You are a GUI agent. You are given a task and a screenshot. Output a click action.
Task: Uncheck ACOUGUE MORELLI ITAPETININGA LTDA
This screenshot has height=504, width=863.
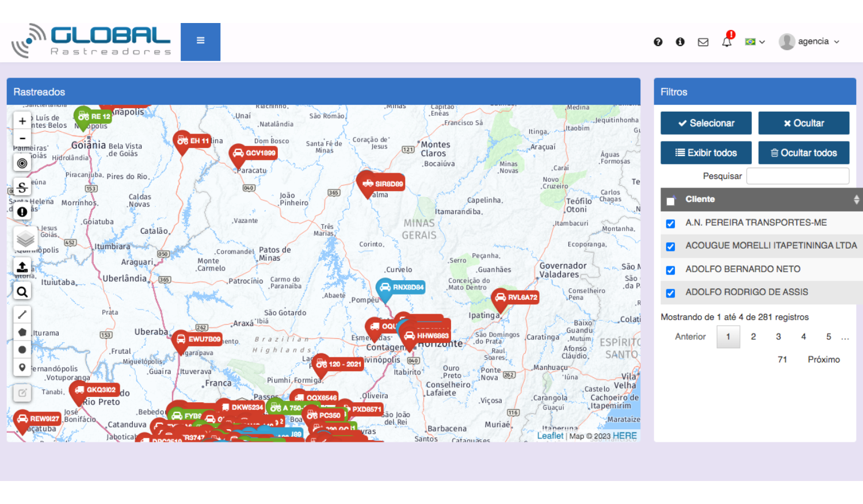click(x=670, y=247)
